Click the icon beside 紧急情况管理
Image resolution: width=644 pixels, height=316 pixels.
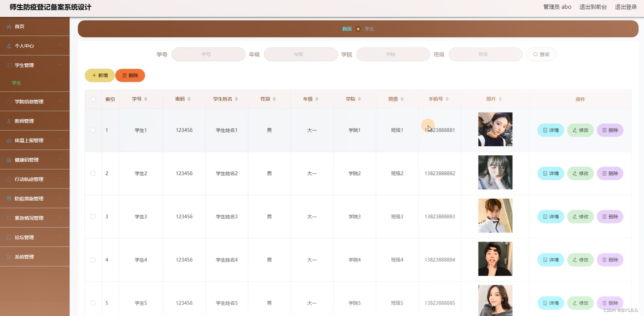click(x=9, y=218)
